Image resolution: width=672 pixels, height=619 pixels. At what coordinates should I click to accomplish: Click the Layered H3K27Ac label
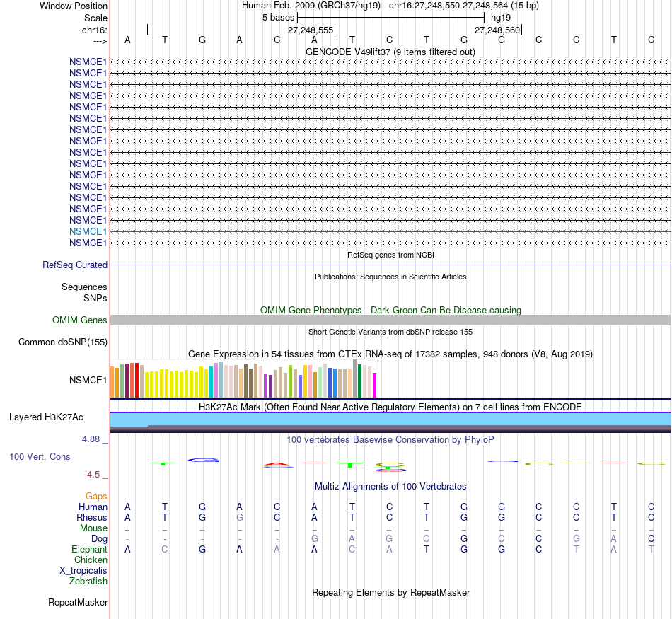tap(46, 417)
